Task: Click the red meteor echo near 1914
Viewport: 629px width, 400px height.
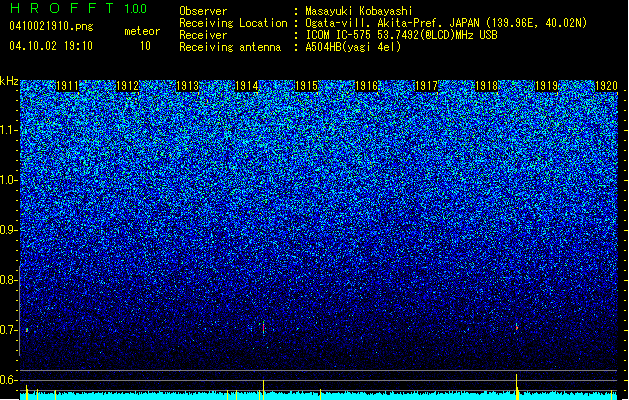Action: click(264, 328)
